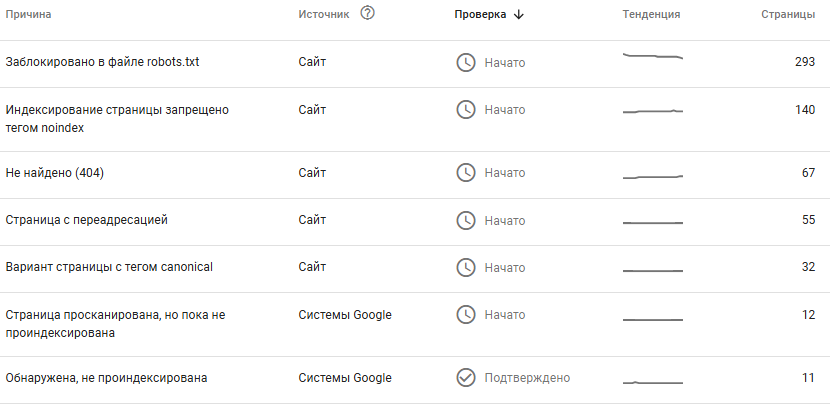The width and height of the screenshot is (830, 408).
Task: Open Заблокировано в файле robots.txt row
Action: [102, 63]
